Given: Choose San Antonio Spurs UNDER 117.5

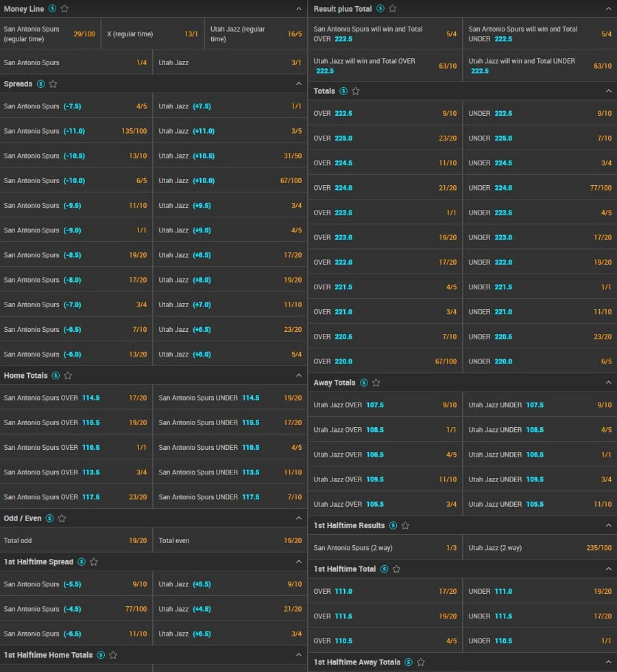Looking at the screenshot, I should coord(230,497).
